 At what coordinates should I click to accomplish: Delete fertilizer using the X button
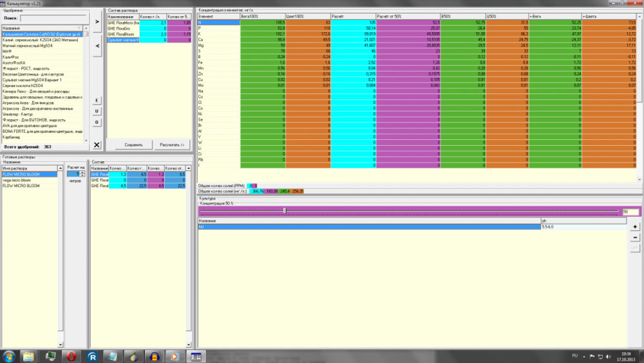point(97,144)
